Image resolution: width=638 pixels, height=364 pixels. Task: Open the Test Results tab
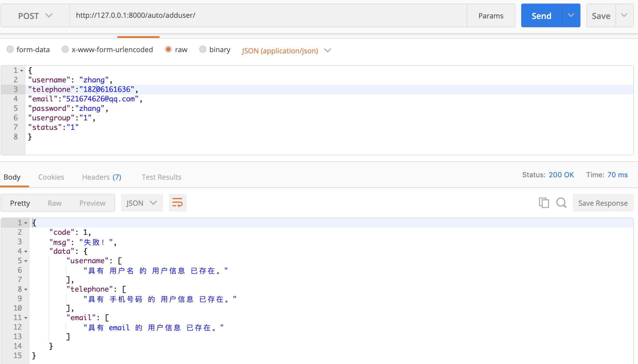point(162,177)
